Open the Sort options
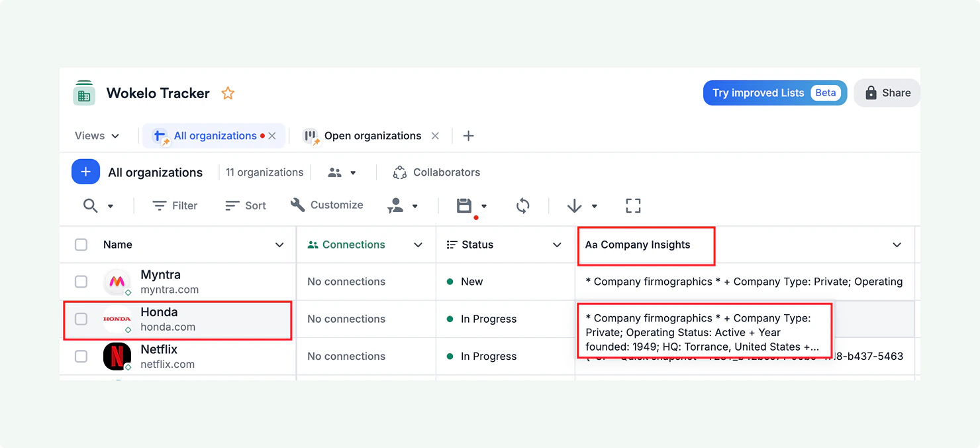Viewport: 980px width, 448px height. (245, 206)
